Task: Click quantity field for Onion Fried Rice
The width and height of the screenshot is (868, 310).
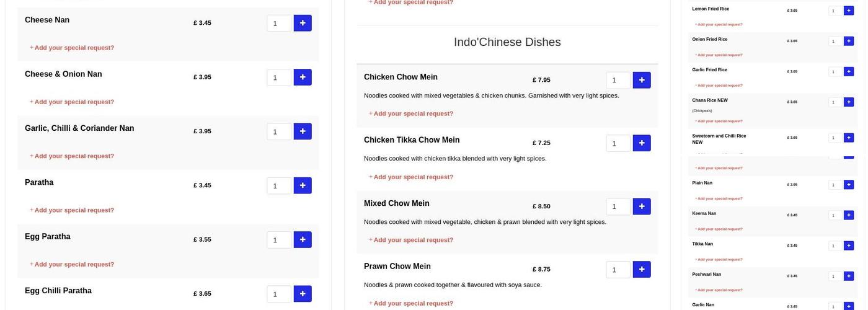Action: click(835, 41)
